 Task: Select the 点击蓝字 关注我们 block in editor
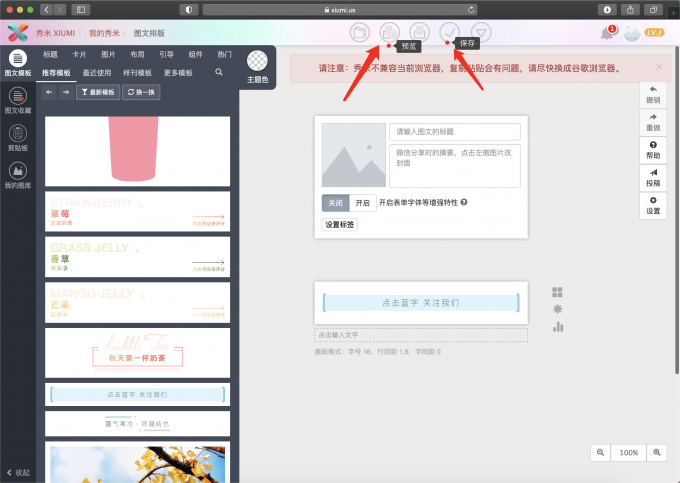tap(421, 303)
